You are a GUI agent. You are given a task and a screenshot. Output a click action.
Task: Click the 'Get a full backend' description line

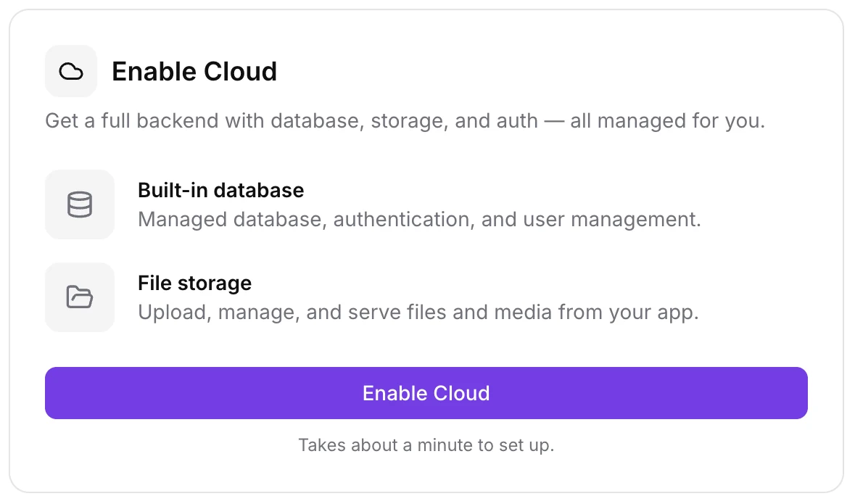[x=405, y=120]
